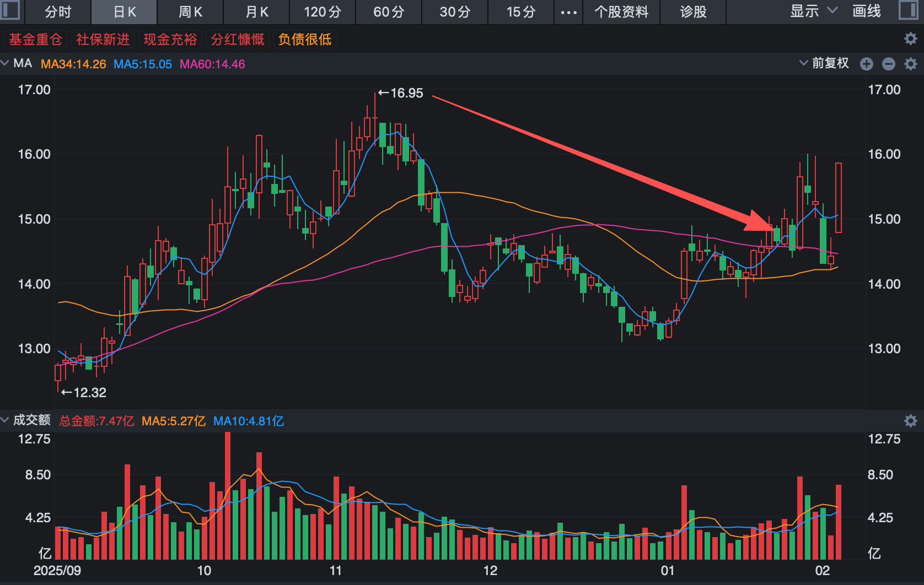924x585 pixels.
Task: Open the 显示 display dropdown
Action: pos(813,11)
